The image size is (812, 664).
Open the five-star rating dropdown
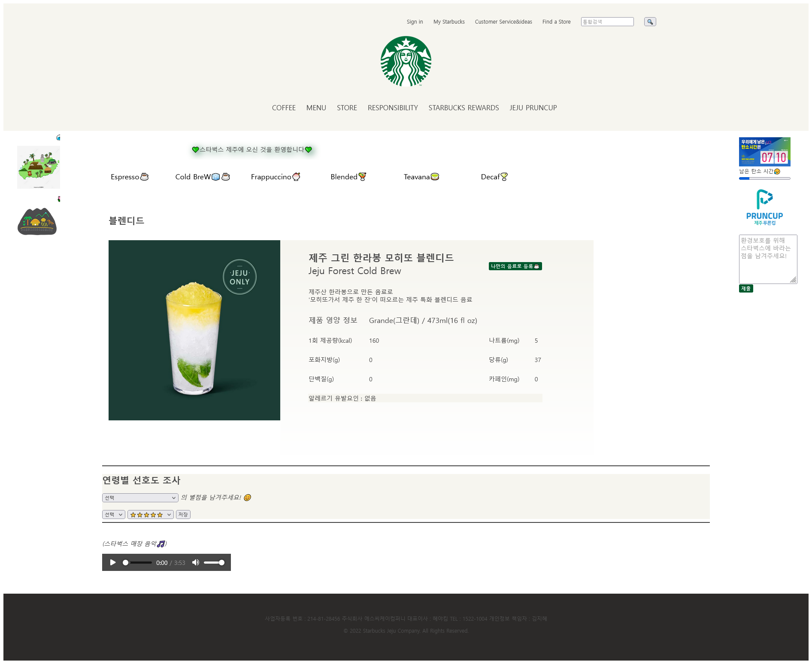150,515
